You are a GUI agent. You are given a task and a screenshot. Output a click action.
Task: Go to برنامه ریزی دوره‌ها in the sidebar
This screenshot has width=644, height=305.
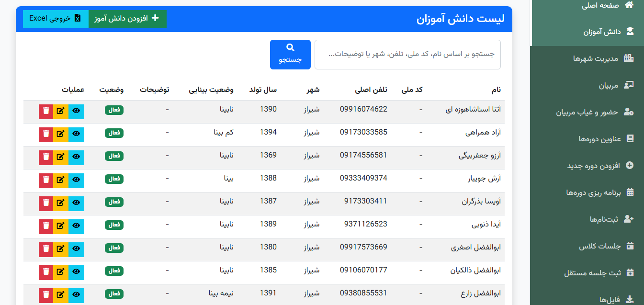pos(587,192)
